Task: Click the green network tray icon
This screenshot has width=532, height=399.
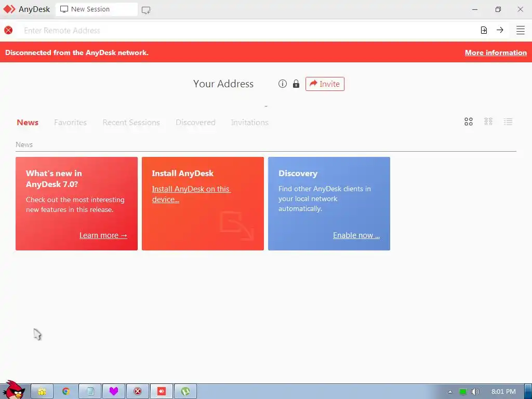Action: (463, 392)
